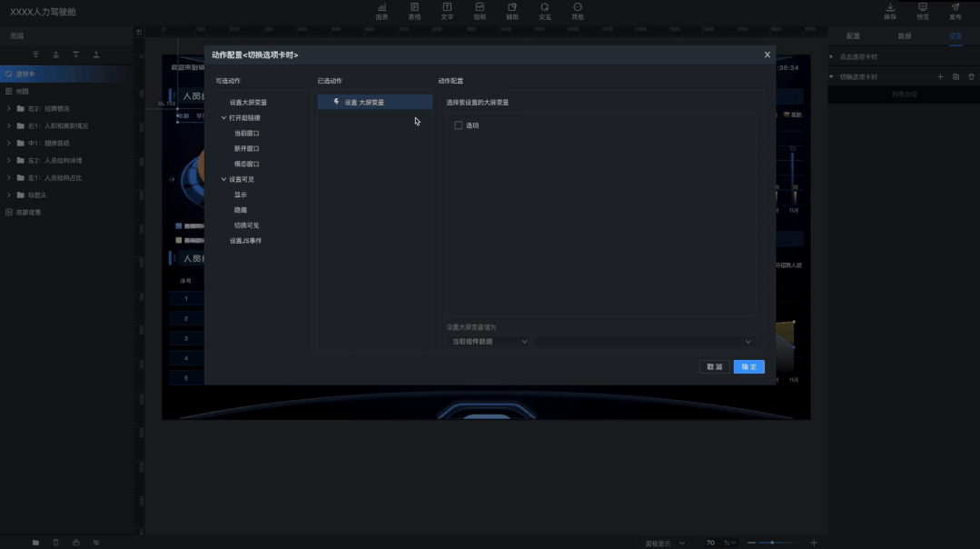Adjust the canvas zoom slider

coord(772,543)
